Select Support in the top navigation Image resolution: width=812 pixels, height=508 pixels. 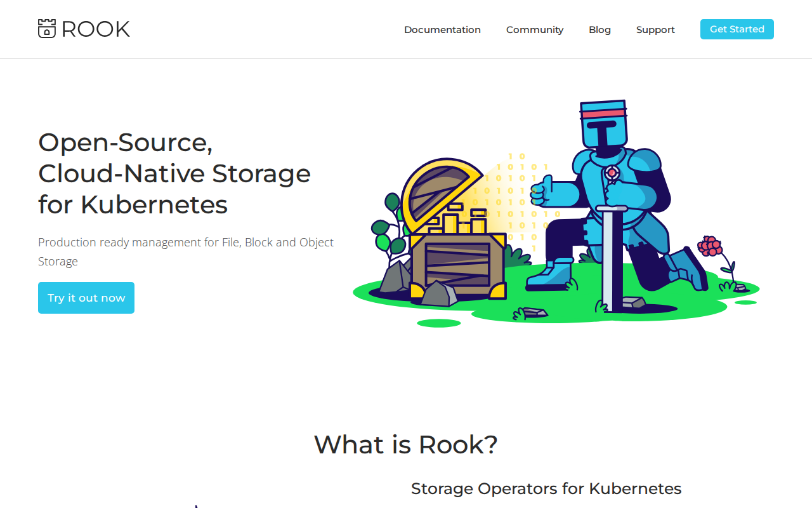[655, 30]
